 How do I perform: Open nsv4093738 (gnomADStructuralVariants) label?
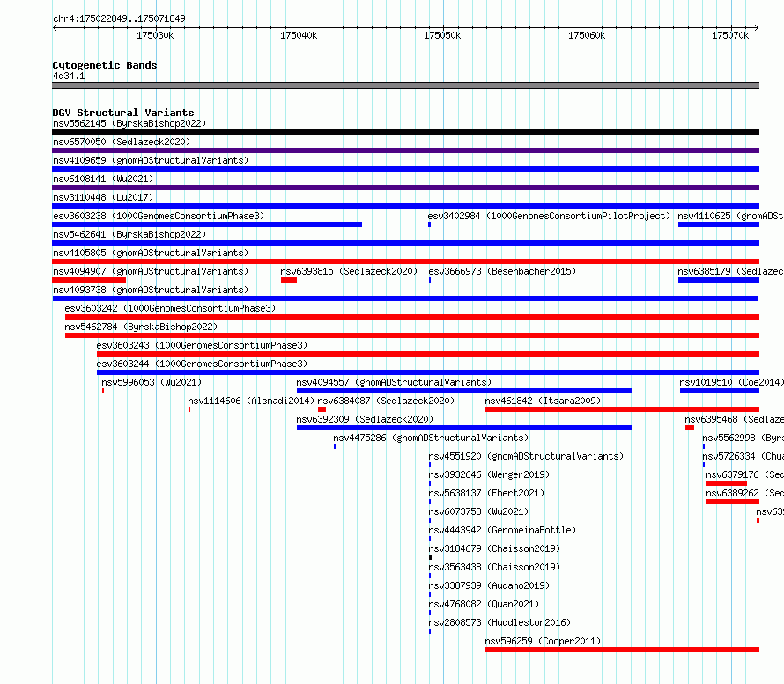151,290
